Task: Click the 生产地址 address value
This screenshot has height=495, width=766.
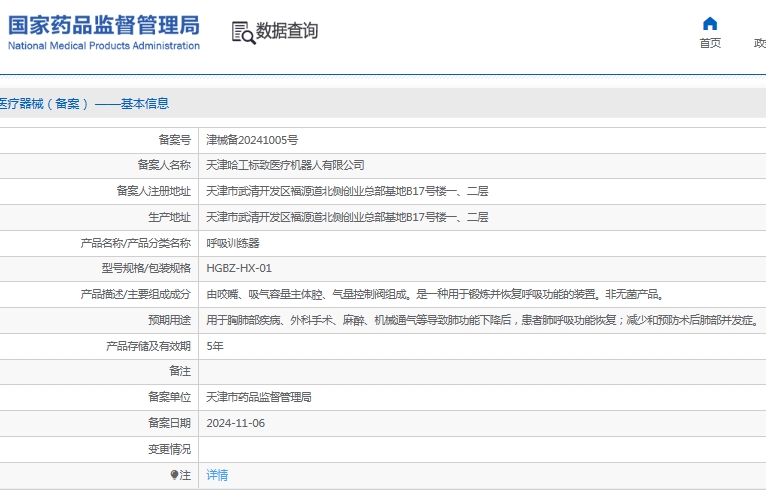Action: (347, 217)
